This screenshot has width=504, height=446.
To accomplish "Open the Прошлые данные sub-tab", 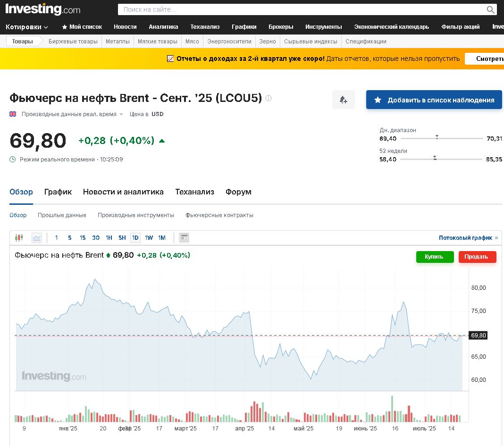I will click(x=62, y=215).
